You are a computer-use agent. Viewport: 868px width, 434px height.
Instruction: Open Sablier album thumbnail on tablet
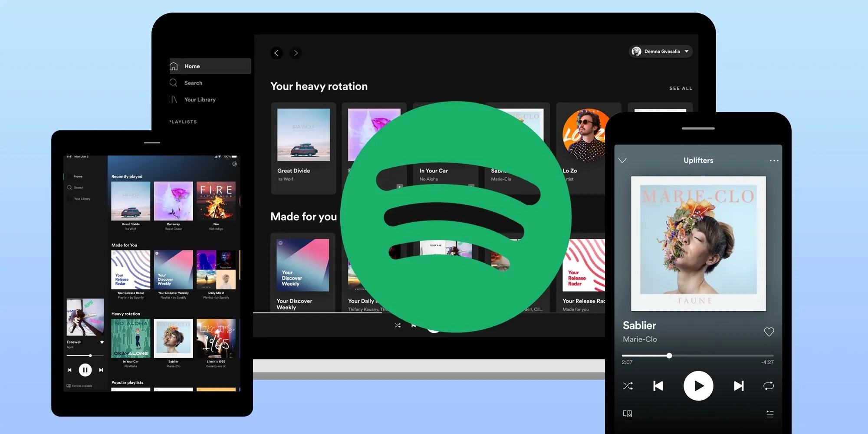(x=173, y=339)
